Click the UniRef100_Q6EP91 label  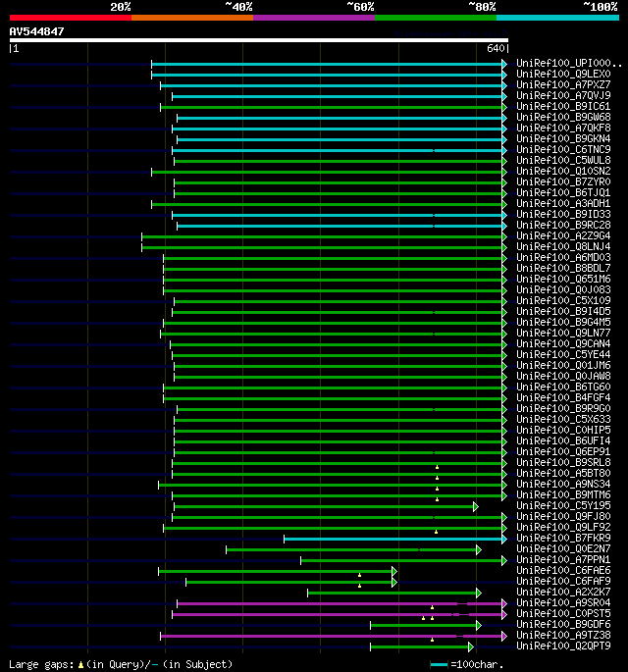563,451
